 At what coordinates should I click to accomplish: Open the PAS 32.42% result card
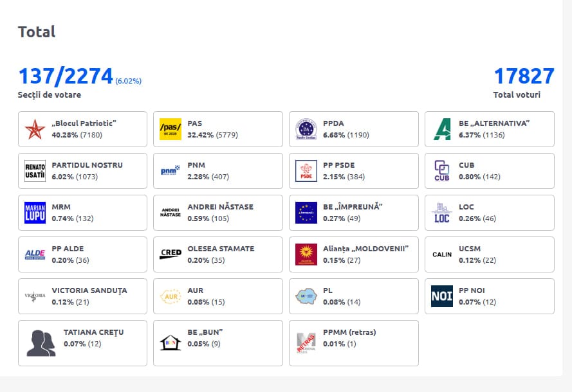coord(217,129)
